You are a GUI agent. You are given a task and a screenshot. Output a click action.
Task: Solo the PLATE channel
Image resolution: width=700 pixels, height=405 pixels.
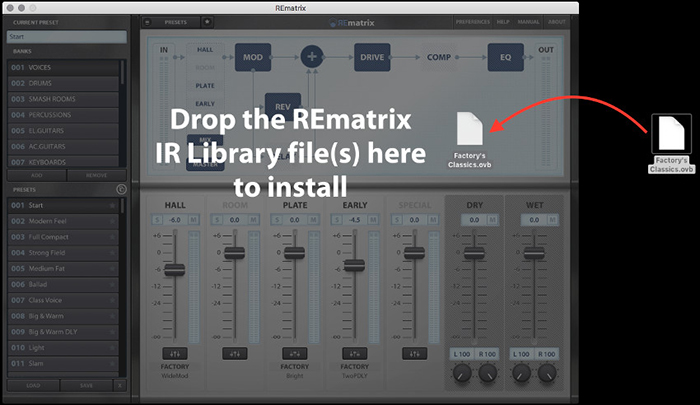coord(277,220)
